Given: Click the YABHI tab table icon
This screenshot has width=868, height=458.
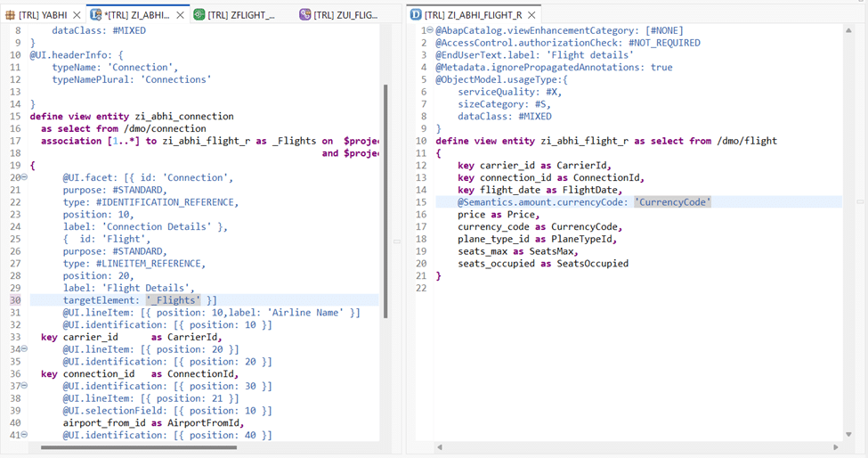Looking at the screenshot, I should click(10, 15).
